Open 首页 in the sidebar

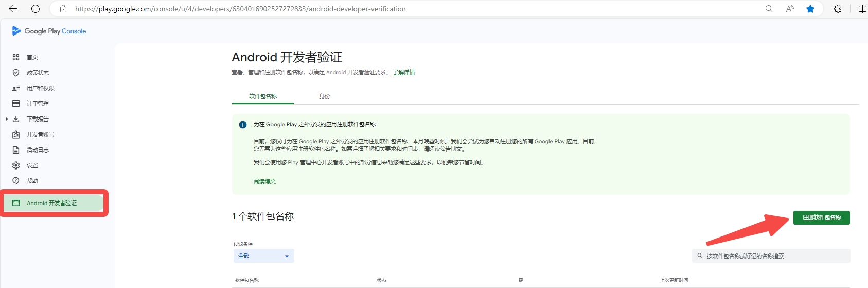(x=32, y=57)
